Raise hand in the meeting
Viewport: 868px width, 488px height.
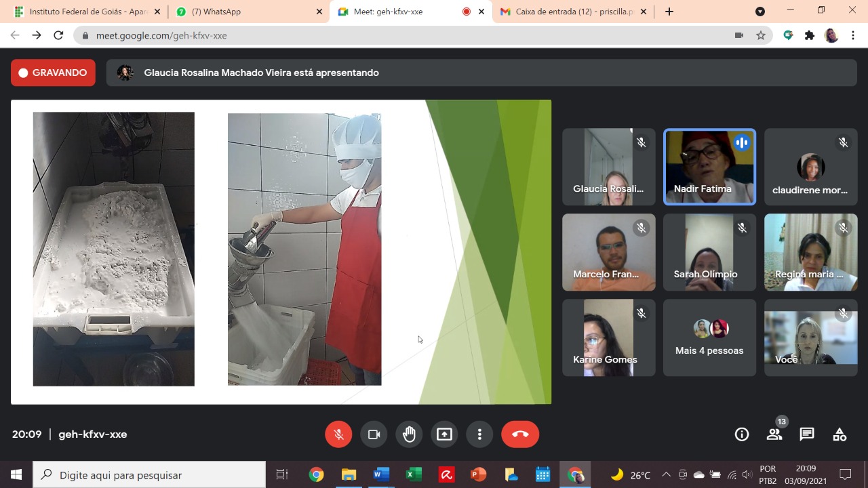[409, 434]
